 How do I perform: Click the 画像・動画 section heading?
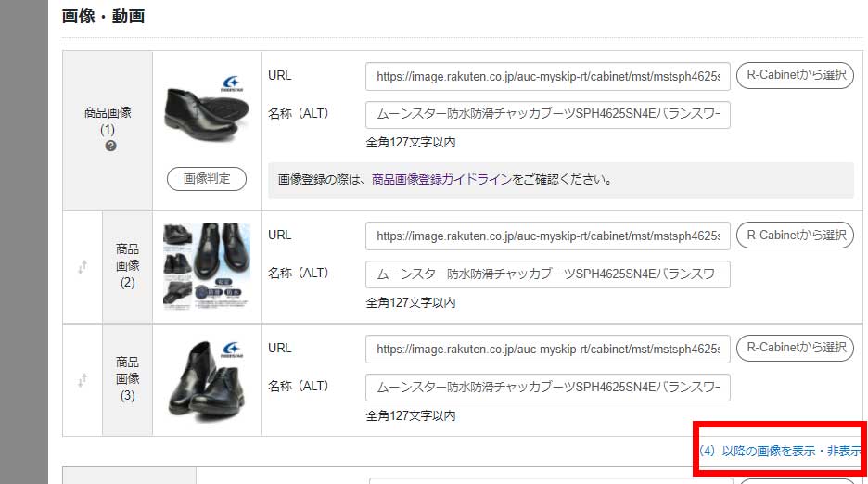click(x=104, y=16)
